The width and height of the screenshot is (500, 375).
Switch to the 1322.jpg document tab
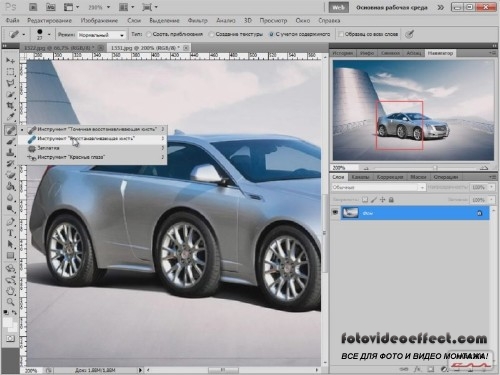[x=59, y=48]
